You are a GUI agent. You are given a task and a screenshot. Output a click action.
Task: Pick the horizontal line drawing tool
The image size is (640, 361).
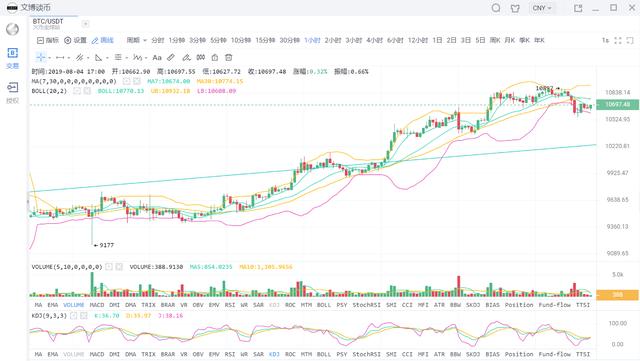point(60,58)
